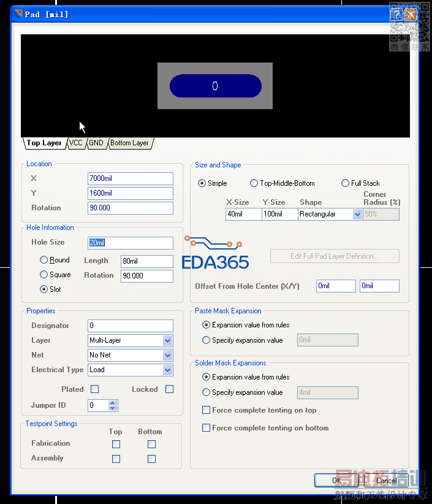This screenshot has width=432, height=504.
Task: Click the Help question mark icon
Action: coord(396,15)
